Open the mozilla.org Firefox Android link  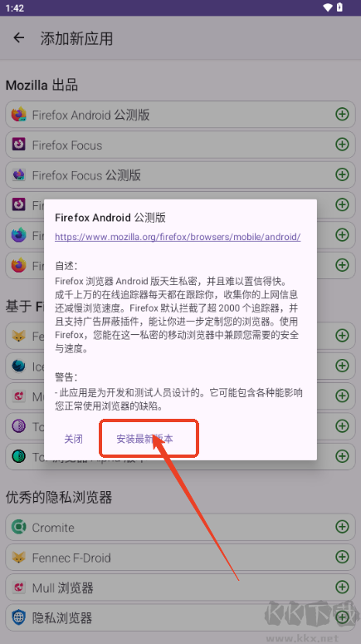point(178,237)
